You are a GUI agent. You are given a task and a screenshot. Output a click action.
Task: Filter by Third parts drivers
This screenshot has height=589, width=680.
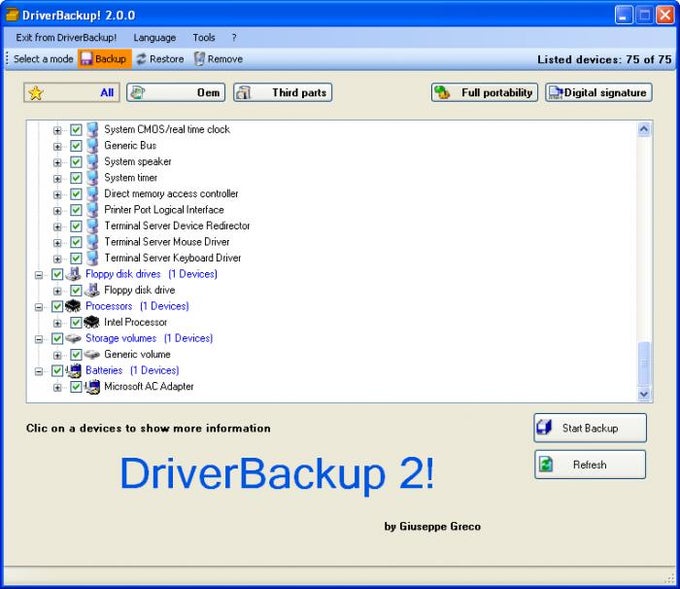tap(283, 92)
